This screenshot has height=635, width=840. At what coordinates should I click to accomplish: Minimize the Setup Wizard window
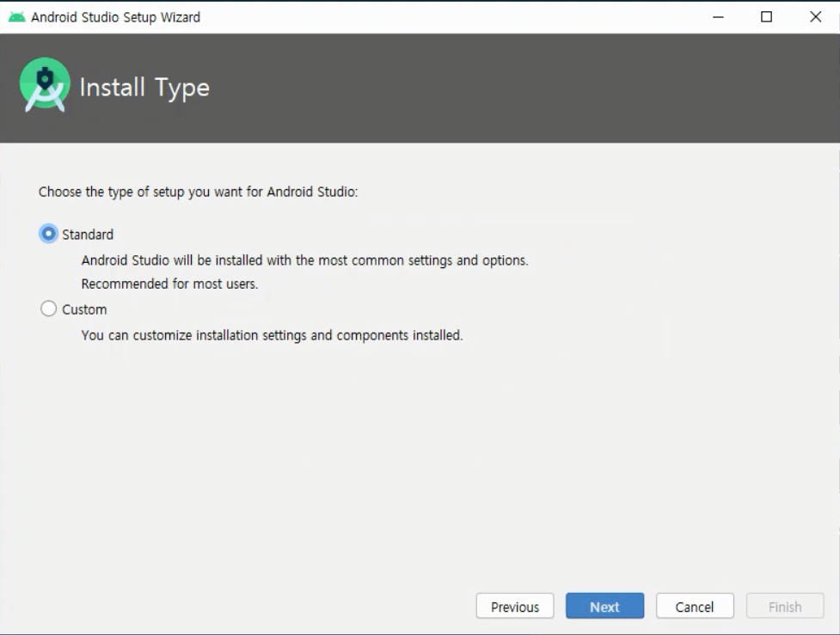718,17
